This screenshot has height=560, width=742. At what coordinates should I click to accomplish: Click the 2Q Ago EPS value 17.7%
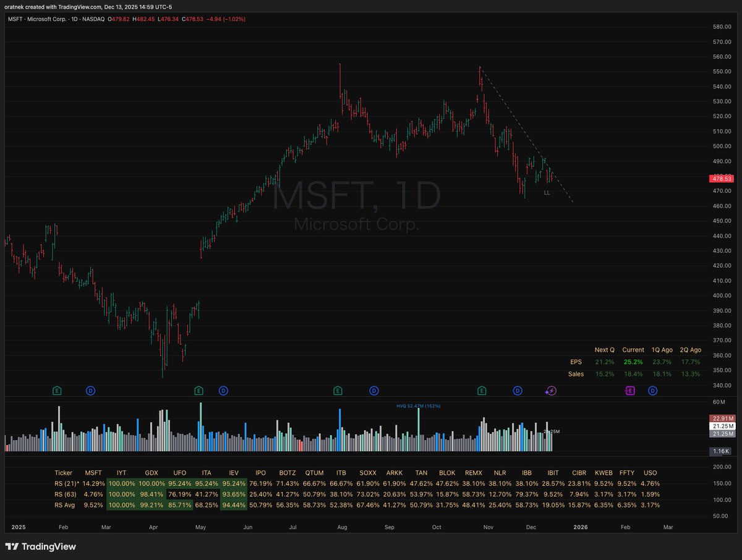(x=690, y=362)
